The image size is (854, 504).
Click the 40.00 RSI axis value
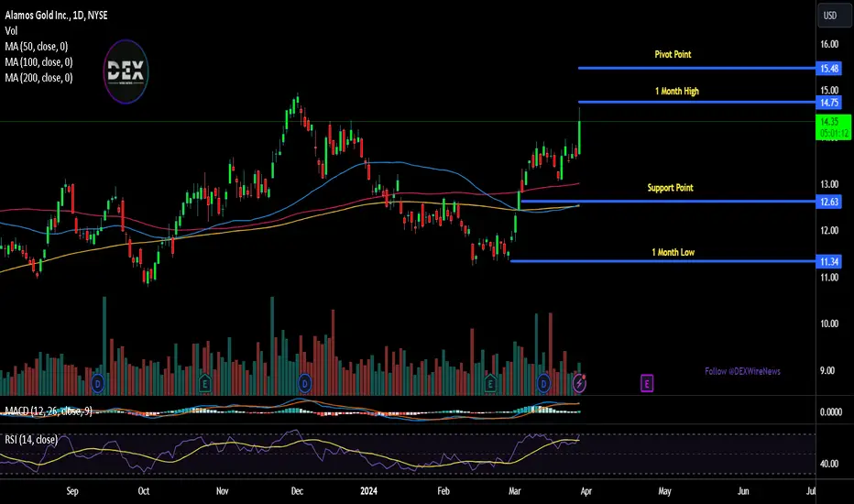829,464
